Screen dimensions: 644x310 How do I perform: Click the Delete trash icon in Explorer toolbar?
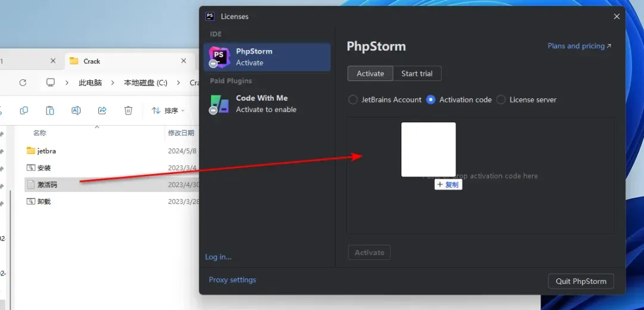(128, 110)
